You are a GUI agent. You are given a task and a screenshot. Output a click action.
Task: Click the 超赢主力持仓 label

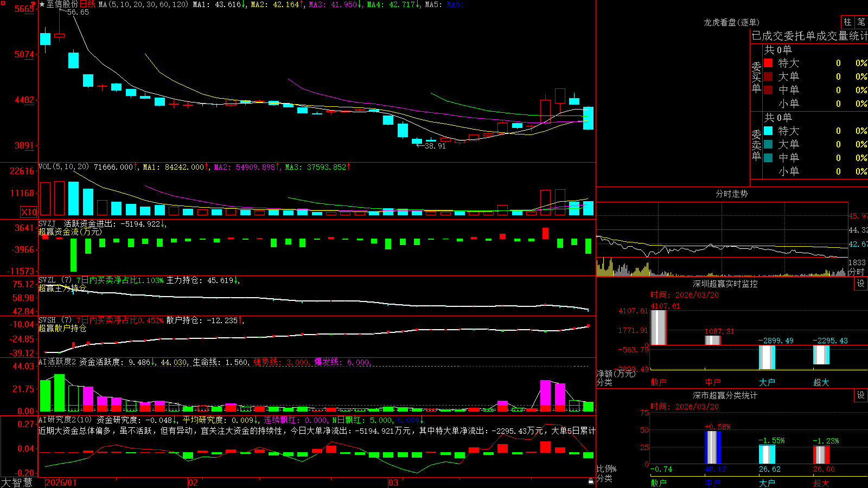62,288
